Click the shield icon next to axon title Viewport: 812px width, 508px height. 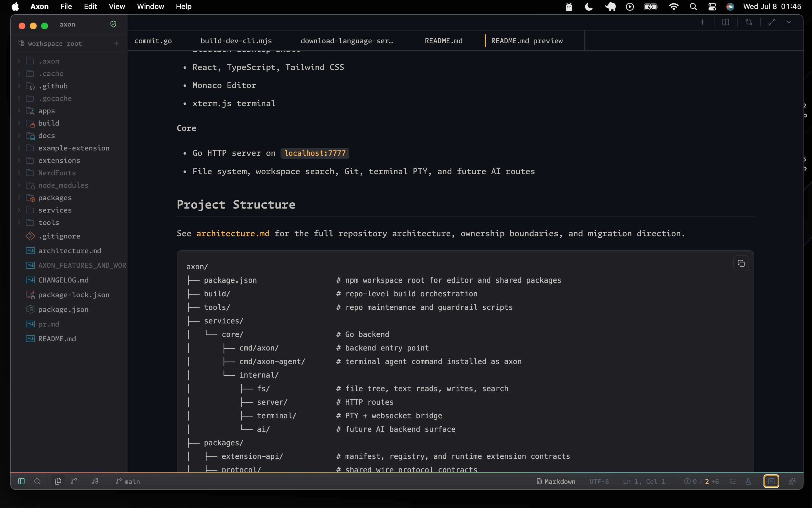coord(113,24)
